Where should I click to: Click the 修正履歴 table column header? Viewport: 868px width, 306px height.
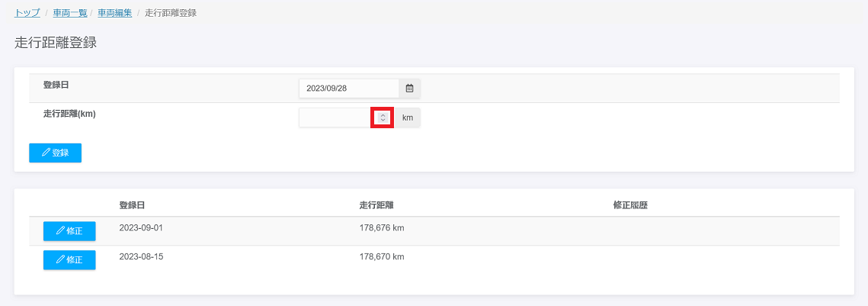coord(630,205)
